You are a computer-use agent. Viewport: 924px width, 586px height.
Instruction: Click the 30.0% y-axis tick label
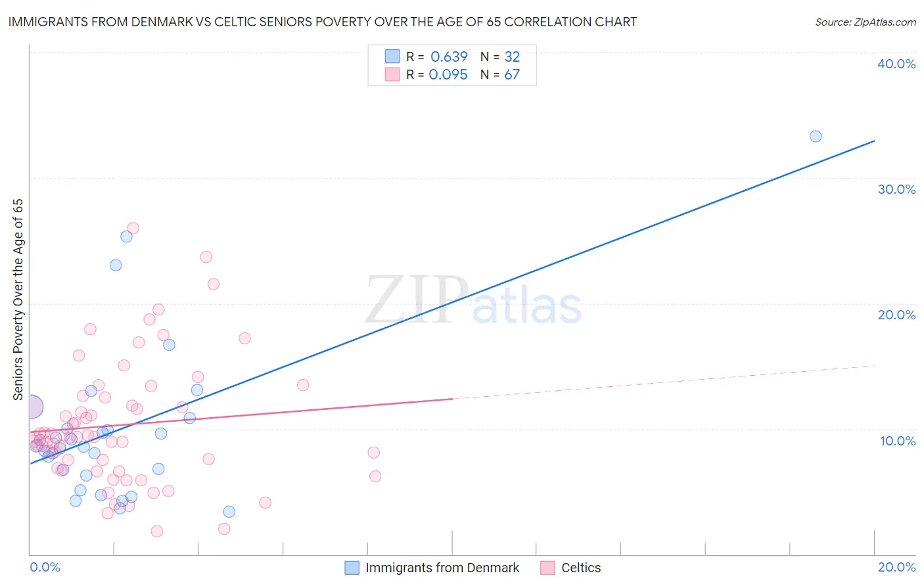click(x=896, y=189)
